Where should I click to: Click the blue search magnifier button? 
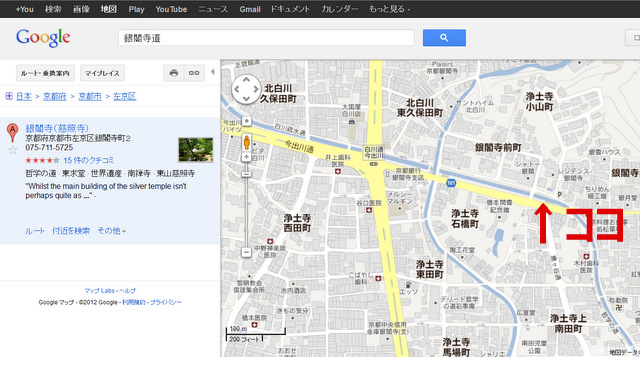coord(444,38)
